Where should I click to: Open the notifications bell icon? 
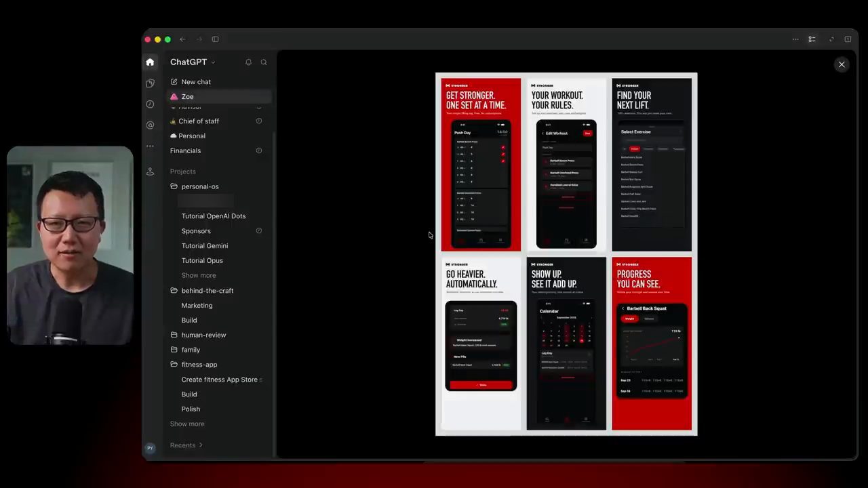[x=248, y=62]
